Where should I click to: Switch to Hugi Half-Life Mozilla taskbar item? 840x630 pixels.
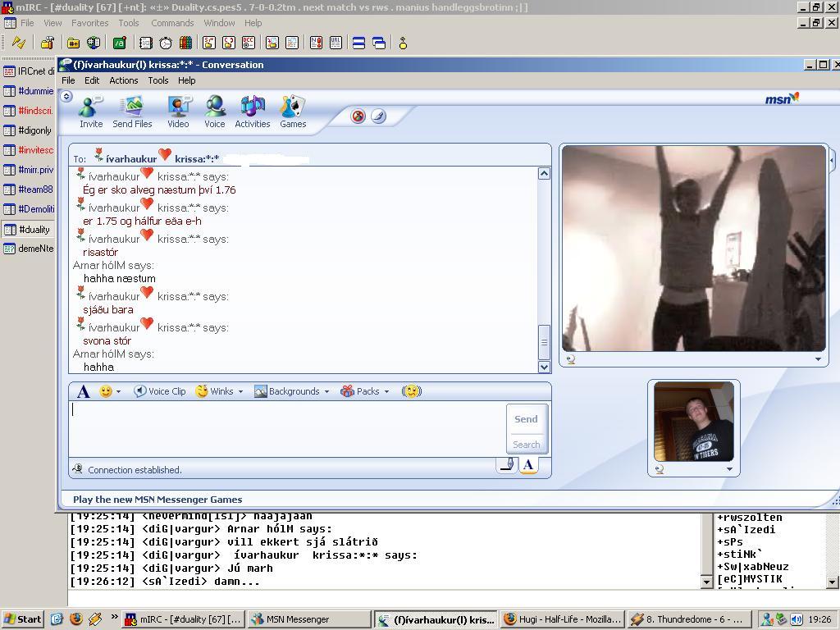click(563, 619)
